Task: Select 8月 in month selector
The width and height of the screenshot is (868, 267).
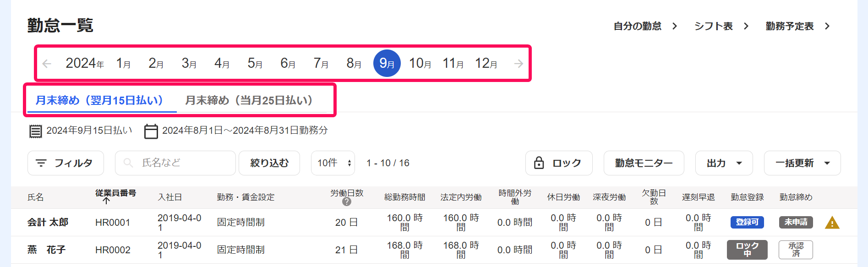Action: pos(354,63)
